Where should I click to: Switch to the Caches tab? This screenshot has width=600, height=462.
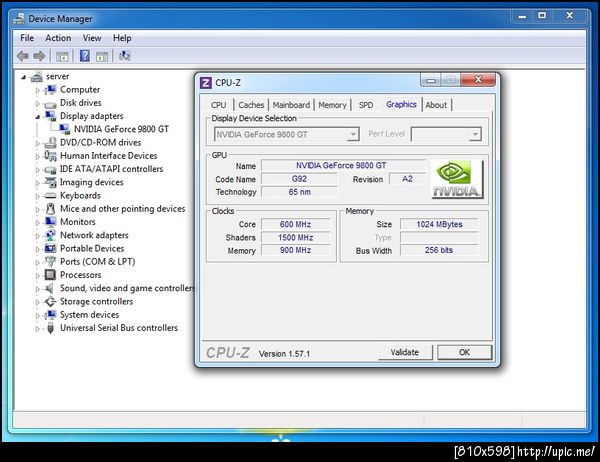pos(251,105)
